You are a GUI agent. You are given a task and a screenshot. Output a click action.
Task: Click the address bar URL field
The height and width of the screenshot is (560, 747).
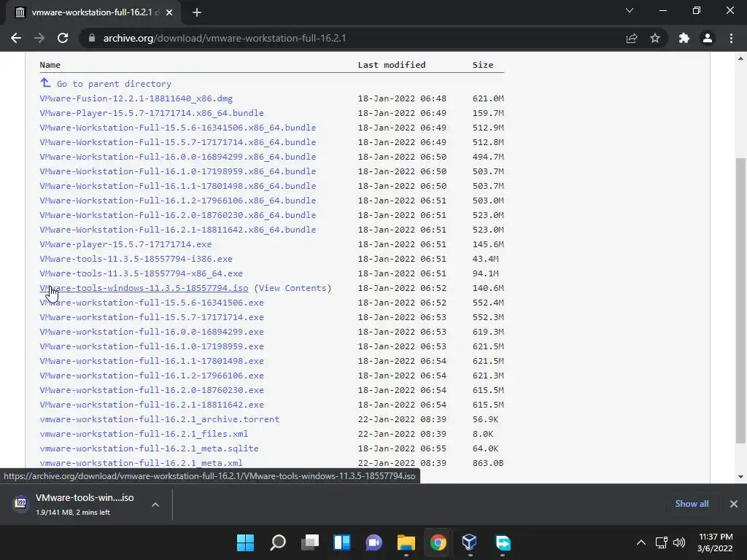pos(352,38)
